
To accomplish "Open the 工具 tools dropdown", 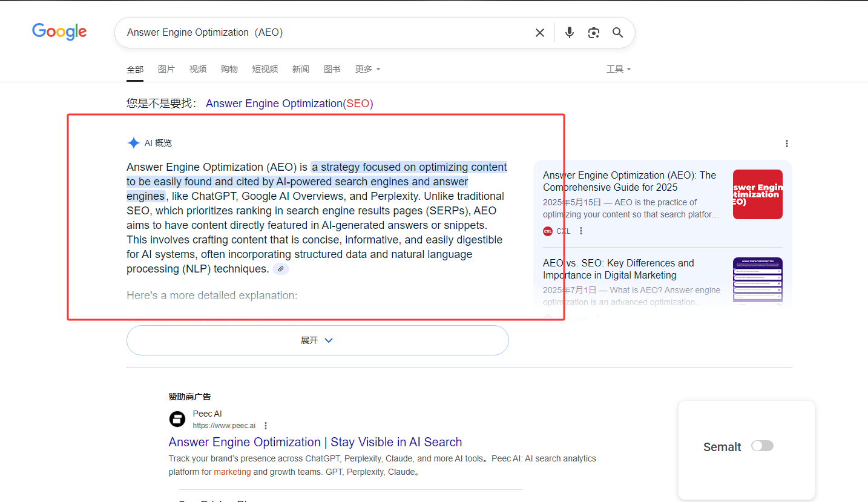I will click(x=619, y=69).
